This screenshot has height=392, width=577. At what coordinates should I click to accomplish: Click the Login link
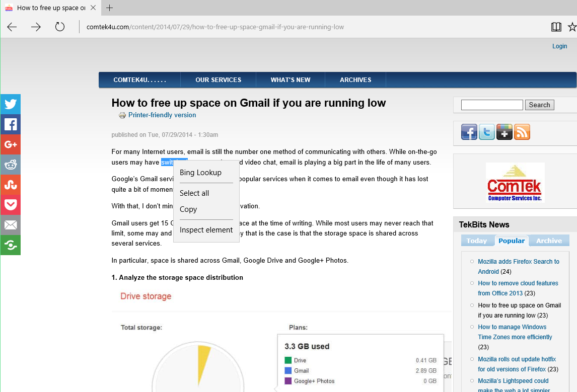[559, 46]
